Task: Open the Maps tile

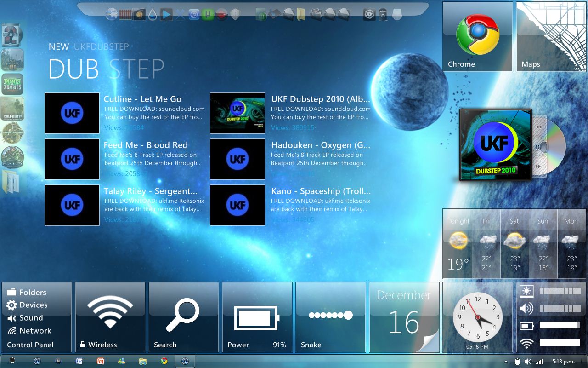Action: click(551, 36)
